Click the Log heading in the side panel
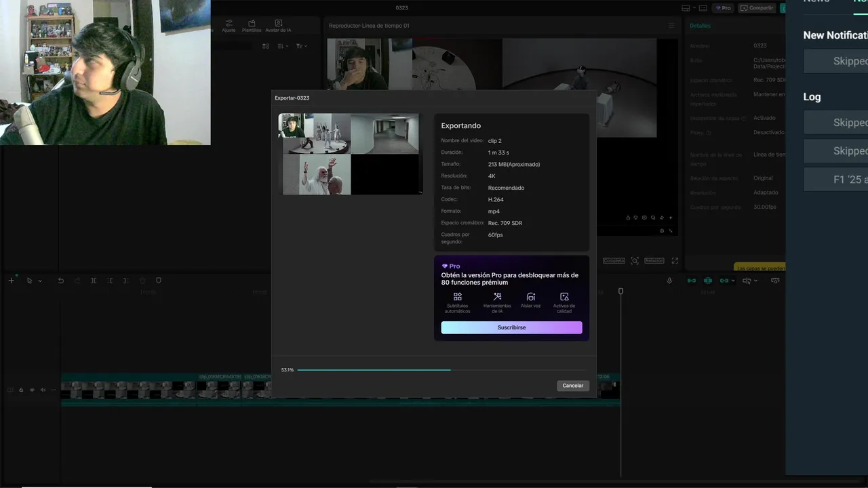This screenshot has height=488, width=868. click(812, 97)
